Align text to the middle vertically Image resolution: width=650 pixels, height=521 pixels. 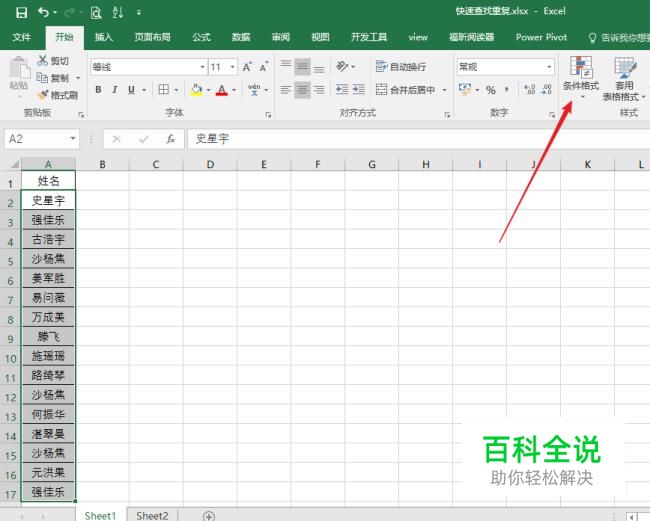(303, 66)
